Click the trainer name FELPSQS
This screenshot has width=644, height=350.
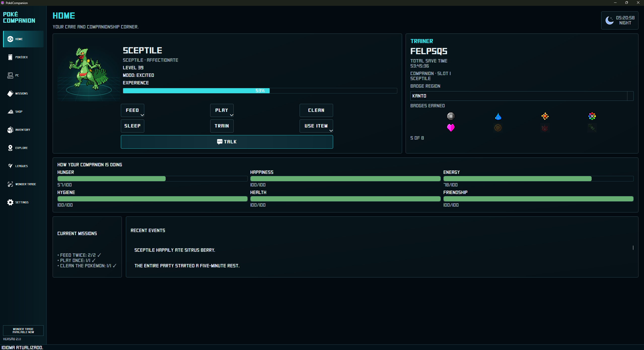pos(429,51)
